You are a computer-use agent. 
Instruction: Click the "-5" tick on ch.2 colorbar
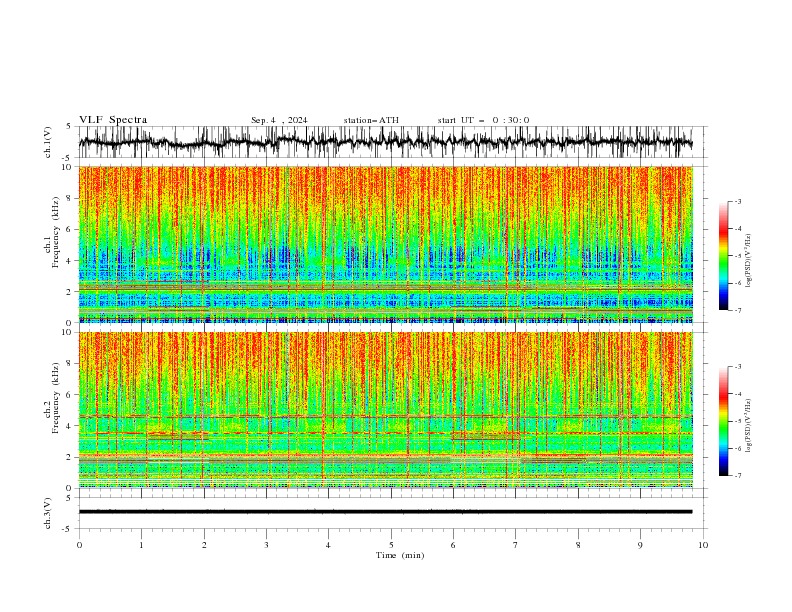click(x=737, y=421)
